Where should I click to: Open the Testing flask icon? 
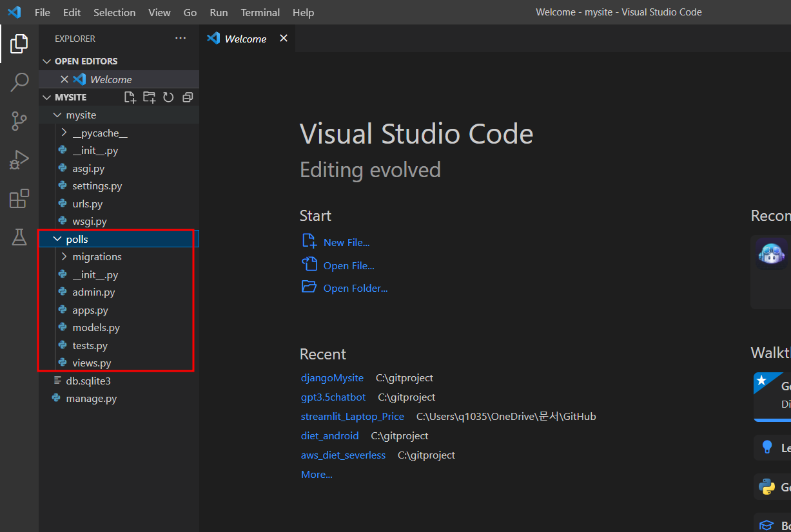[19, 237]
